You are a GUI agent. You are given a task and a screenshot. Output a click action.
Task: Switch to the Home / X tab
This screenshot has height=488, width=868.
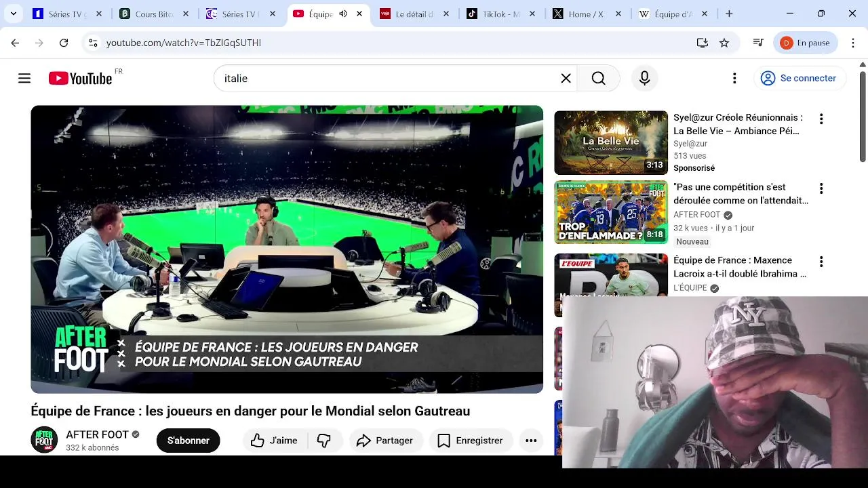click(589, 14)
